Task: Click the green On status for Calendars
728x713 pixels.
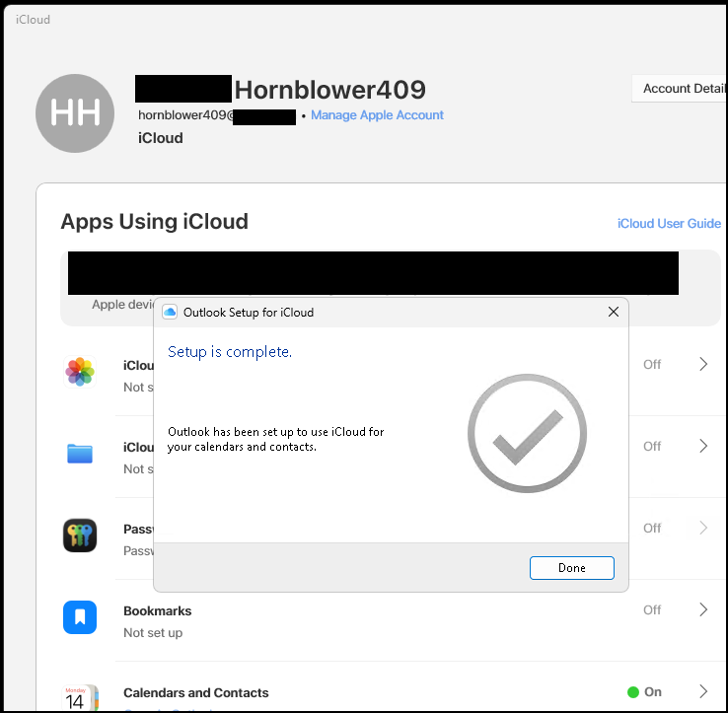Action: tap(644, 691)
